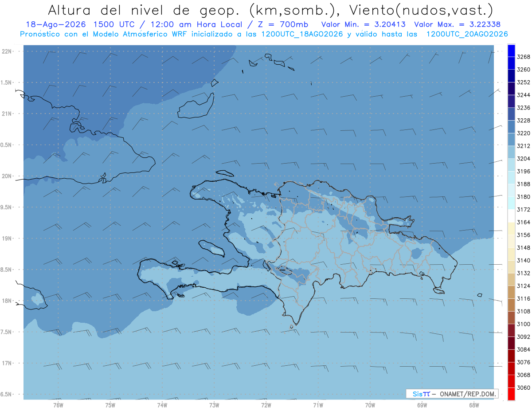
Task: Click the '73W' longitude axis label
Action: click(x=214, y=405)
